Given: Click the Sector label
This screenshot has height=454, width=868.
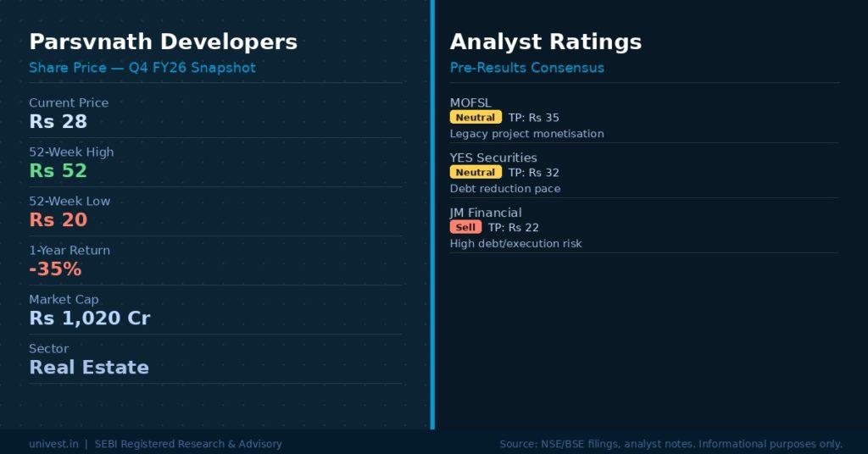Looking at the screenshot, I should (48, 349).
